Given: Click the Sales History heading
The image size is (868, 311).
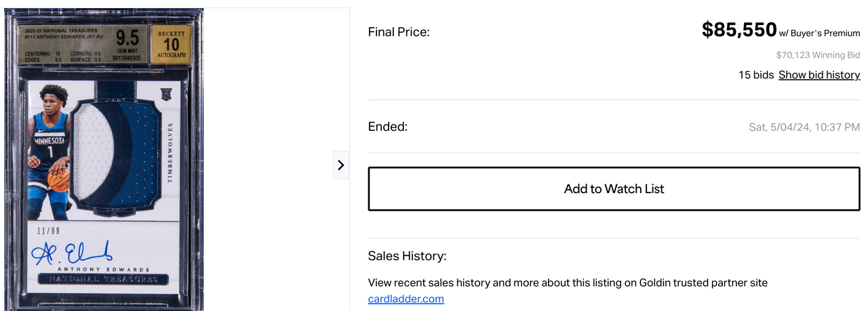Looking at the screenshot, I should [x=407, y=256].
